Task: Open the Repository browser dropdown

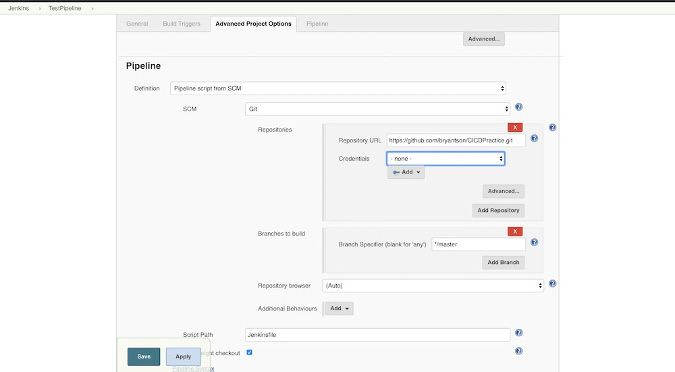Action: point(433,285)
